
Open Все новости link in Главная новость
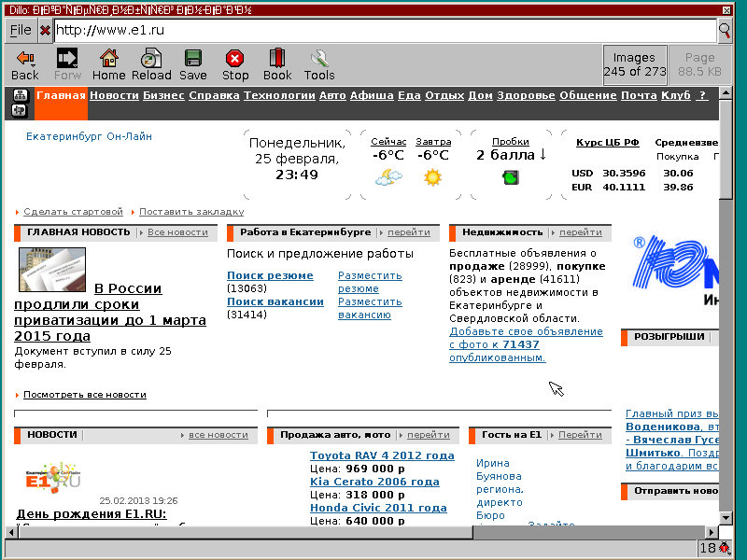point(177,232)
